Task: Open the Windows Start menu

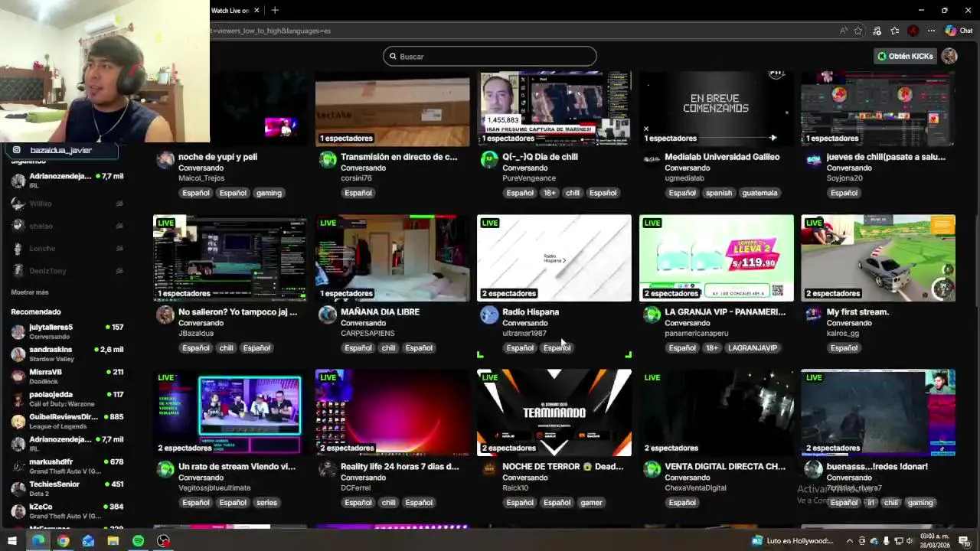Action: pyautogui.click(x=12, y=541)
